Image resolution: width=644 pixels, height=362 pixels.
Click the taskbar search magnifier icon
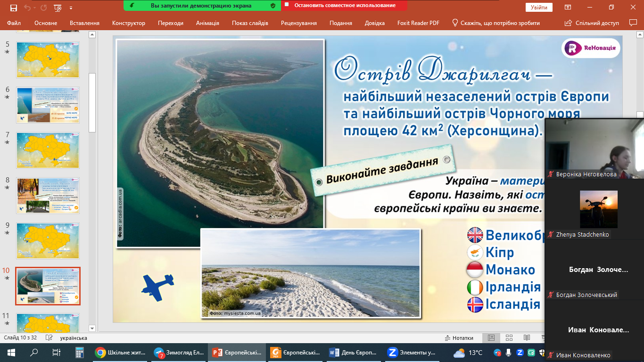click(x=34, y=353)
